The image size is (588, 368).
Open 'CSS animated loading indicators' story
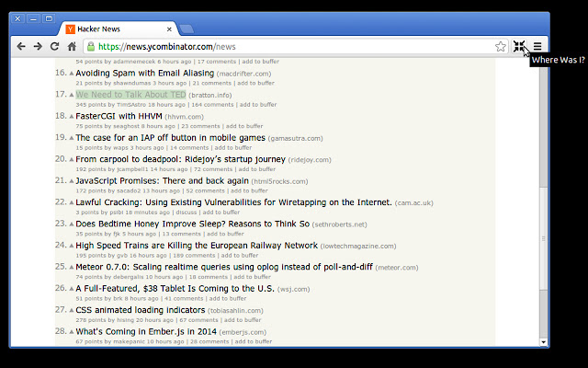(141, 310)
